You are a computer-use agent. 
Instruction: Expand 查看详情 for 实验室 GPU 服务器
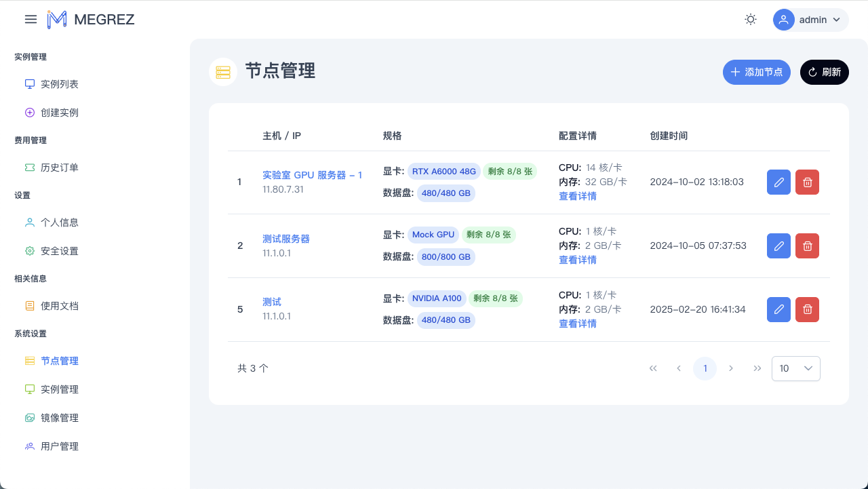tap(577, 196)
